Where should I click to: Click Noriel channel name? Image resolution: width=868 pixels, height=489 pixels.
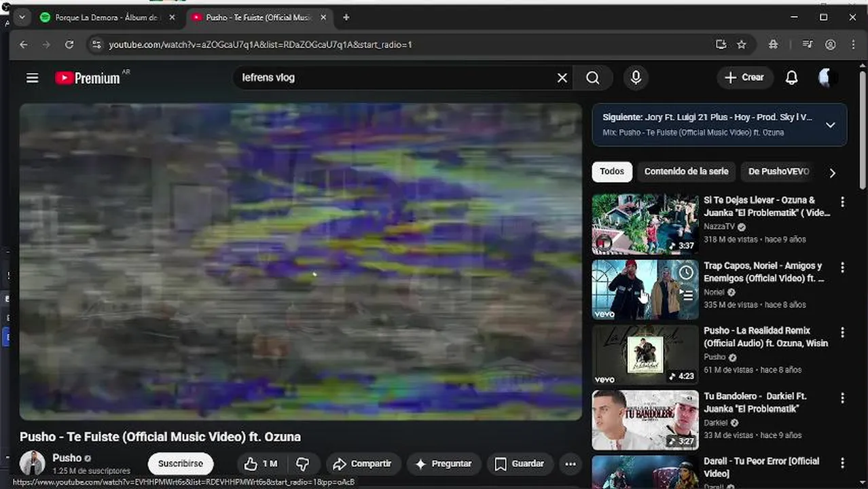pos(714,292)
